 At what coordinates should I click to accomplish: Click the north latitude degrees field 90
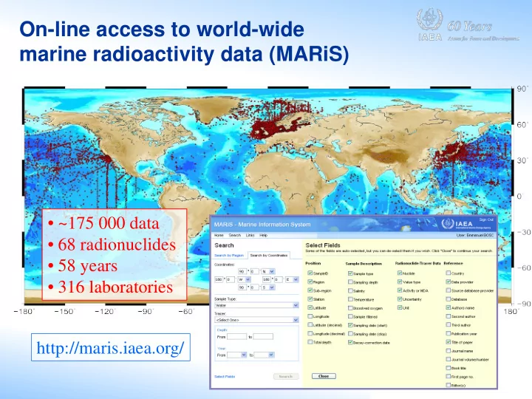tap(242, 271)
